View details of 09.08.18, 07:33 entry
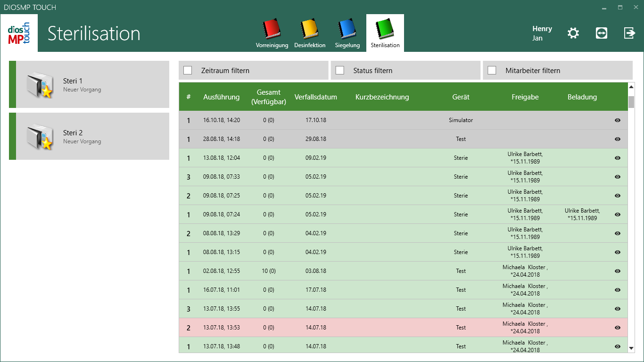The width and height of the screenshot is (644, 362). (618, 177)
